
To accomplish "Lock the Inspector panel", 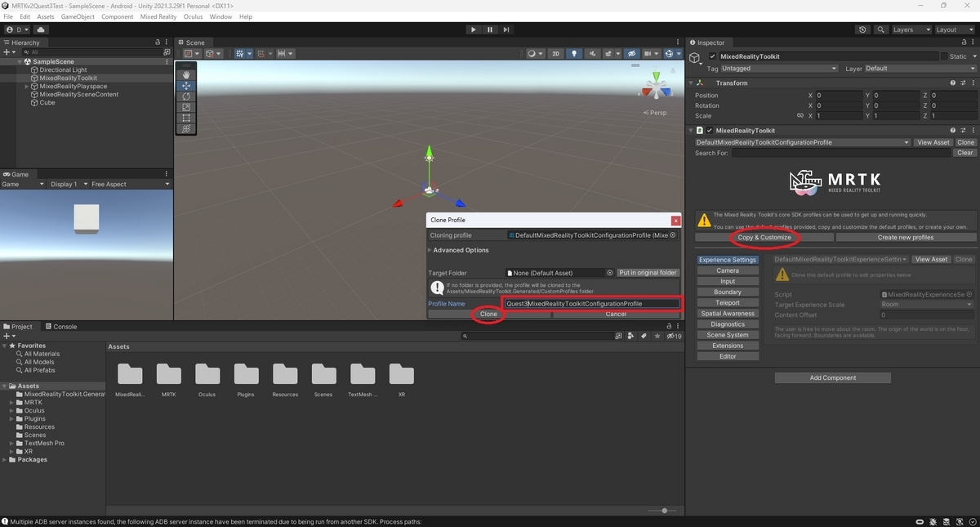I will [x=962, y=42].
